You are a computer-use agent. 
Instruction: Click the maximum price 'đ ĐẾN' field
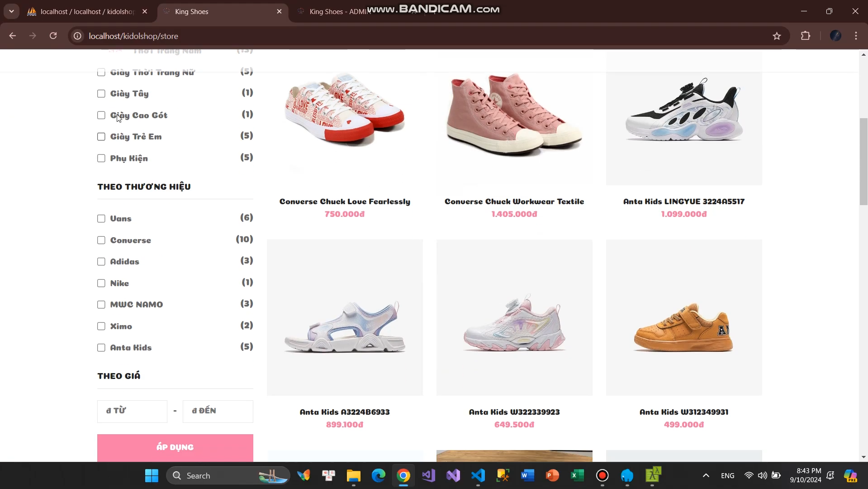(x=218, y=411)
